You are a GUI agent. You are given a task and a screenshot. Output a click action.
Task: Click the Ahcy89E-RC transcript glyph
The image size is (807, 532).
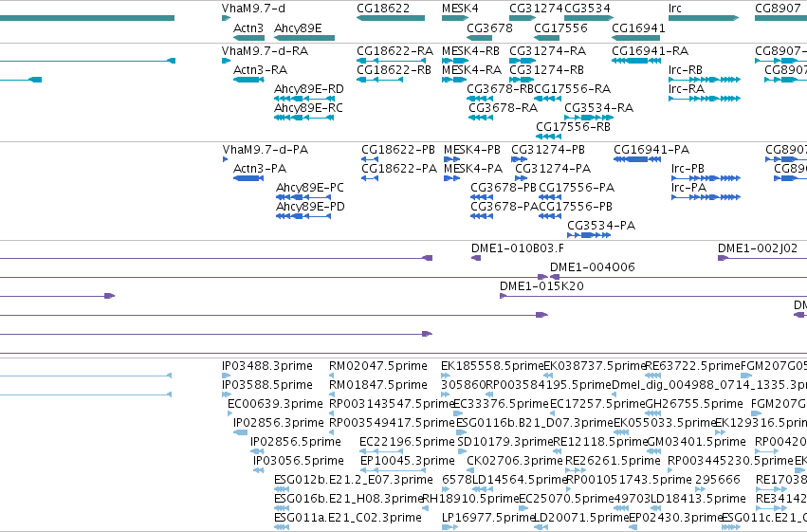tap(304, 118)
